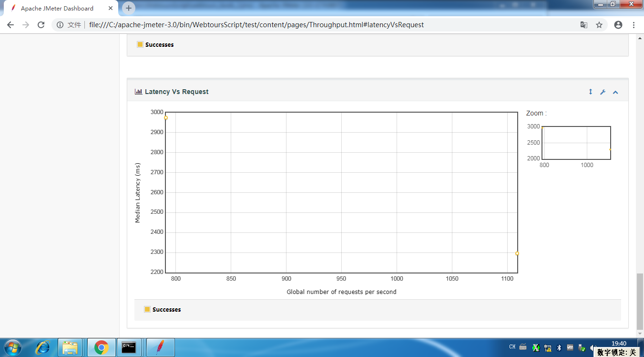Open a new browser tab
Image resolution: width=644 pixels, height=357 pixels.
point(129,8)
